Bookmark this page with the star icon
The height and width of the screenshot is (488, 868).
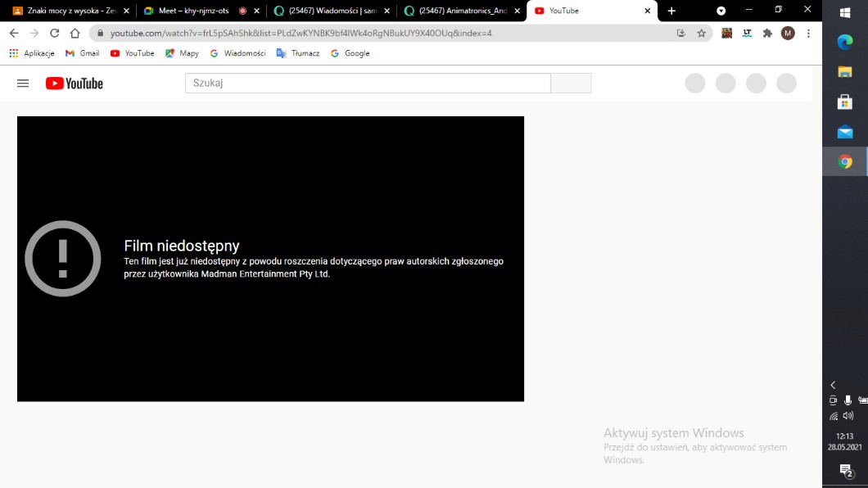click(x=701, y=34)
